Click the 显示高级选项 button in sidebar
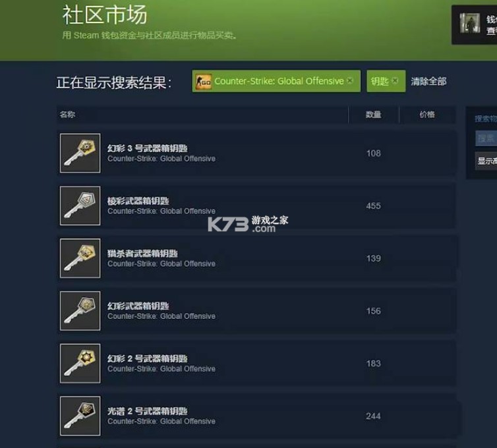 pos(486,161)
